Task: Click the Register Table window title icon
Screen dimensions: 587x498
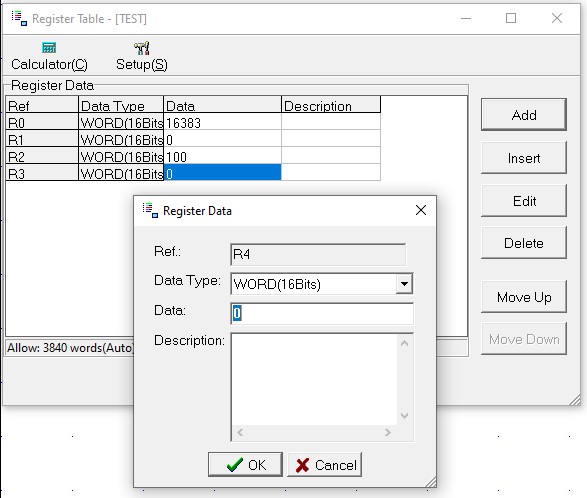Action: [19, 18]
